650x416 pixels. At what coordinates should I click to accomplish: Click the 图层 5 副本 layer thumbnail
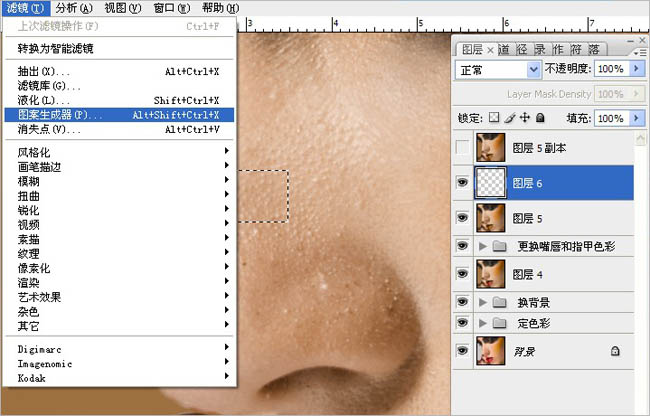tap(491, 148)
